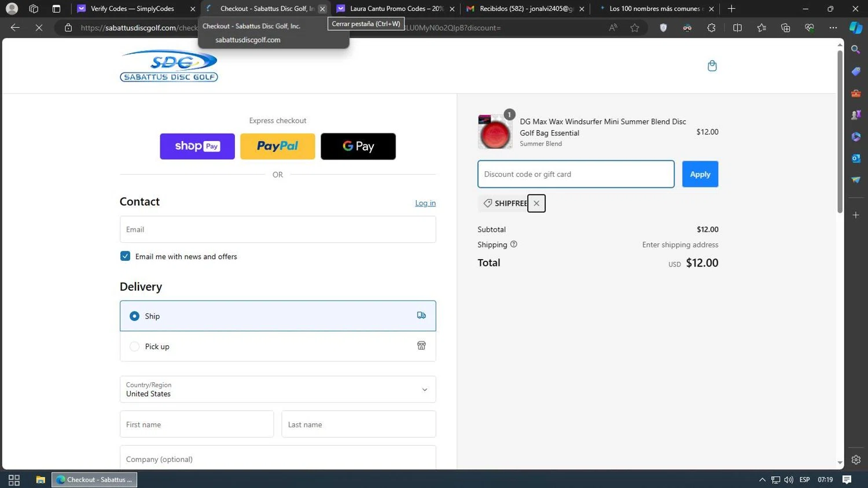The height and width of the screenshot is (488, 868).
Task: Switch to Los 100 nombres más comunes tab
Action: (656, 9)
